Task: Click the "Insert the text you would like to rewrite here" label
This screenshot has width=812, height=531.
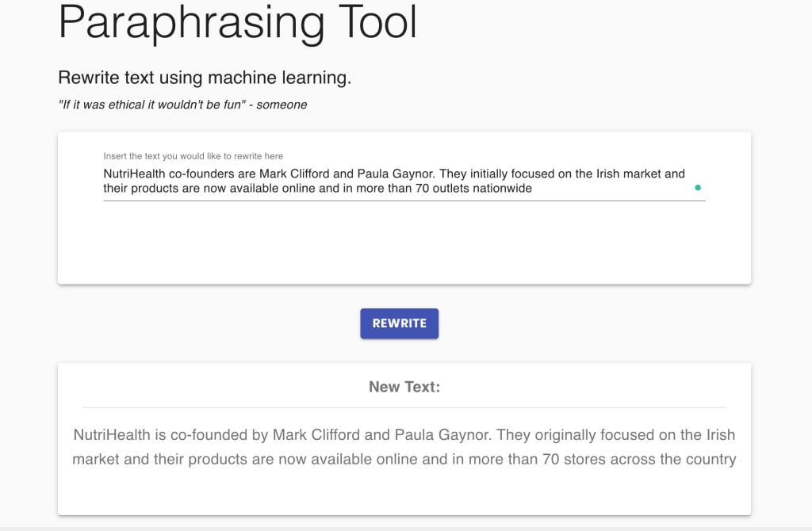Action: pos(193,156)
